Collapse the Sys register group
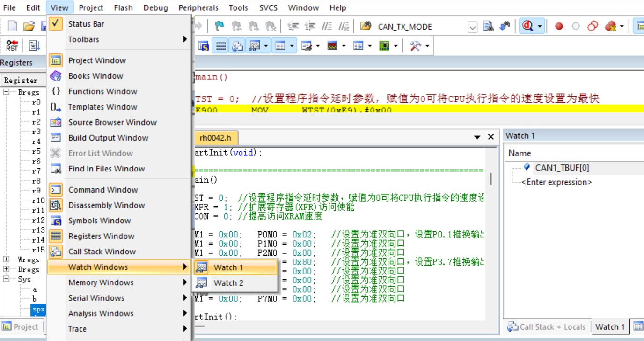 pos(7,279)
